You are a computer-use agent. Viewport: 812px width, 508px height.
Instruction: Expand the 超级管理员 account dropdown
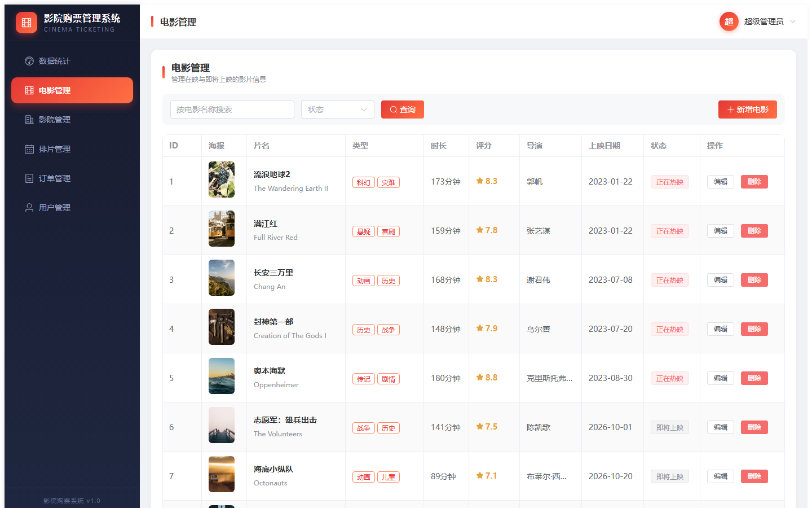pyautogui.click(x=758, y=21)
